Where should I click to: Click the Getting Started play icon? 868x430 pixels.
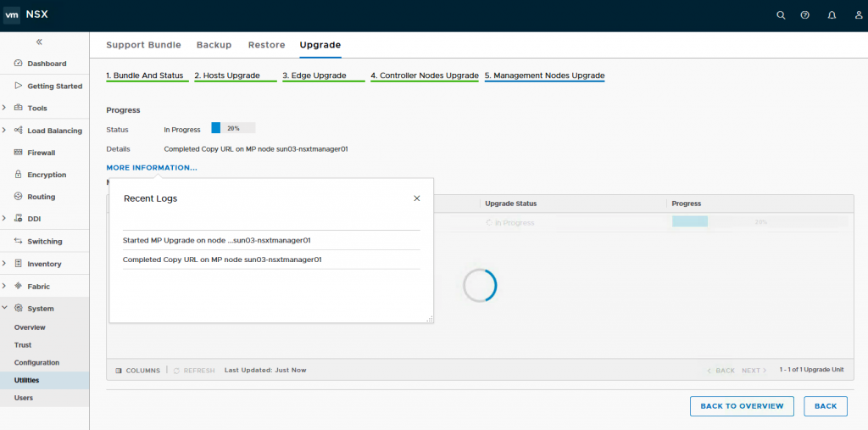[x=18, y=86]
